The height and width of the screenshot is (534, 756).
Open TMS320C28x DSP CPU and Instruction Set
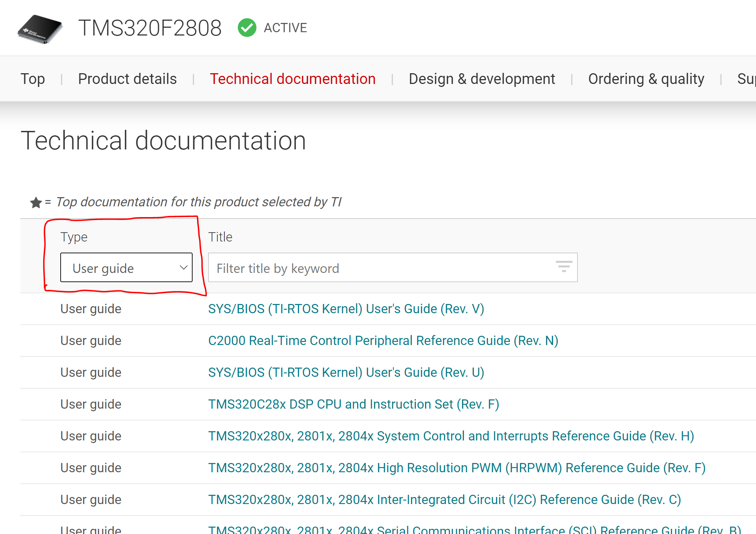click(354, 404)
